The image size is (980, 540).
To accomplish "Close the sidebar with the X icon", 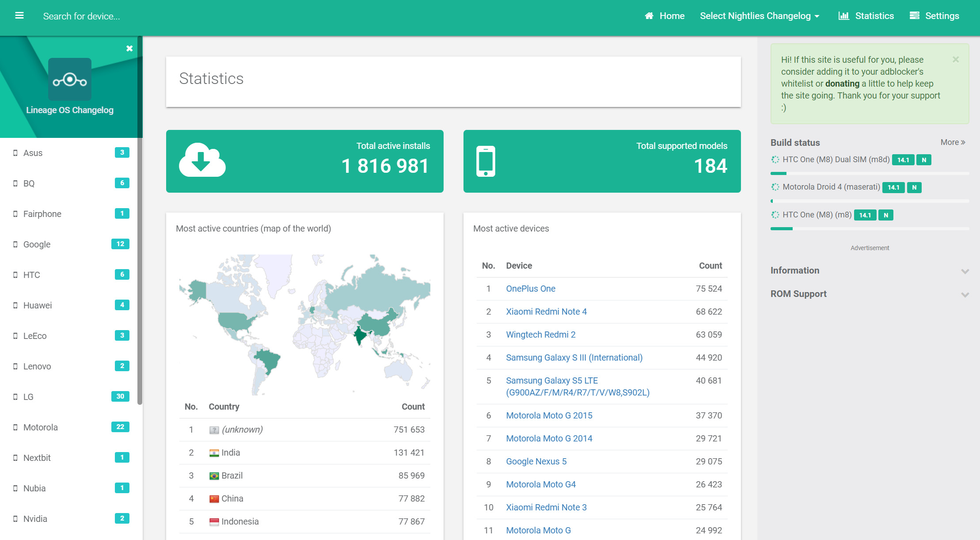I will click(x=129, y=49).
